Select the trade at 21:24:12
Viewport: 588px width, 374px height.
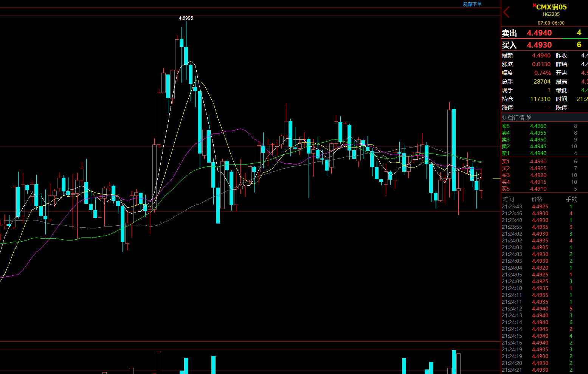pyautogui.click(x=545, y=309)
